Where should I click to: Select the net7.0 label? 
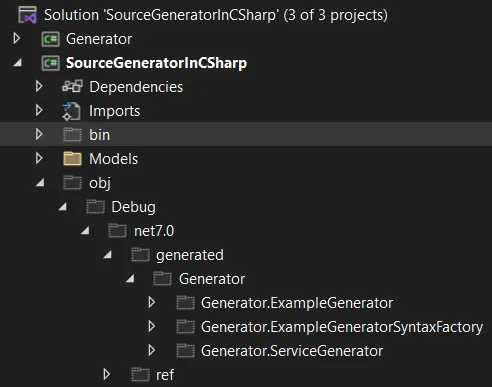[x=154, y=231]
